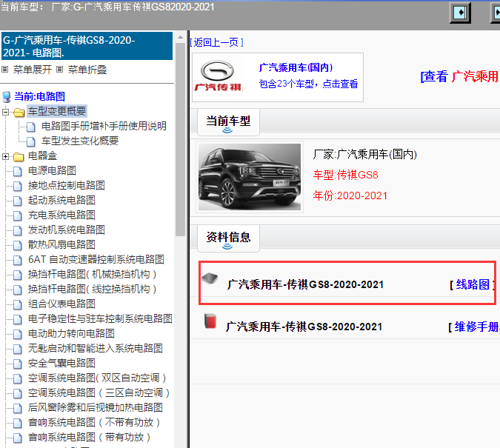Click page icon beside 安全气囊电路图
Screen dimensions: 500x448
pos(18,364)
